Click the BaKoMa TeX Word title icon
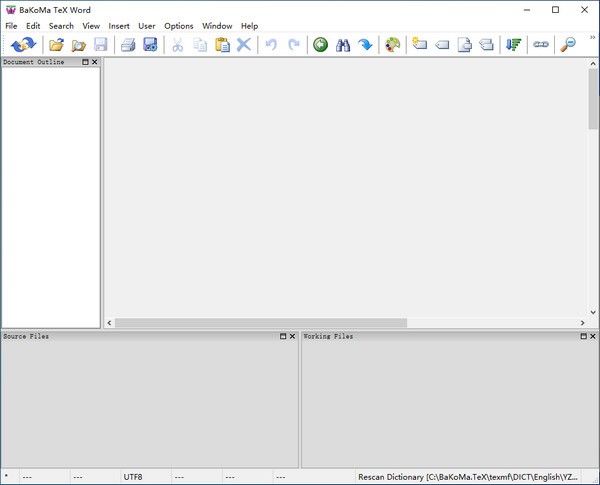This screenshot has height=485, width=600. (11, 10)
